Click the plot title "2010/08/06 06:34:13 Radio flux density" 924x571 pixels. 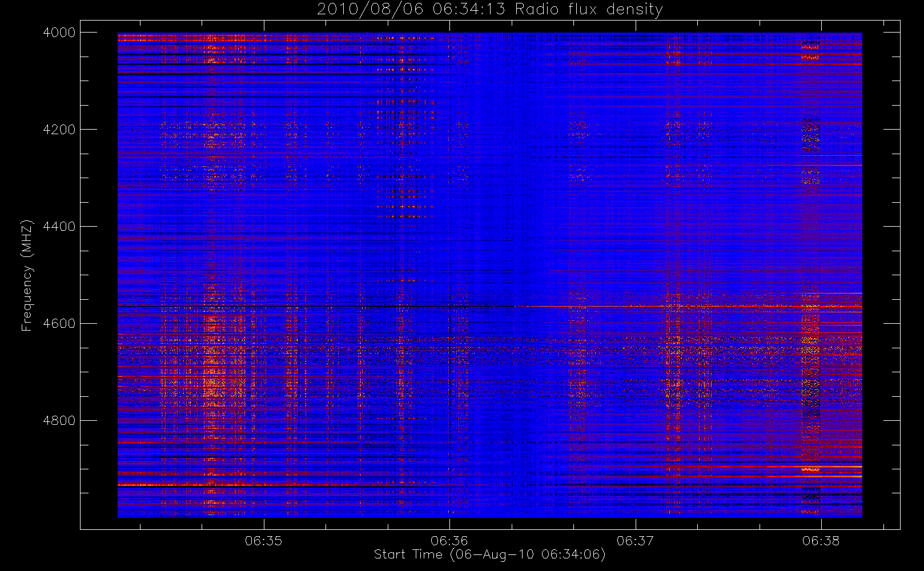pos(489,10)
